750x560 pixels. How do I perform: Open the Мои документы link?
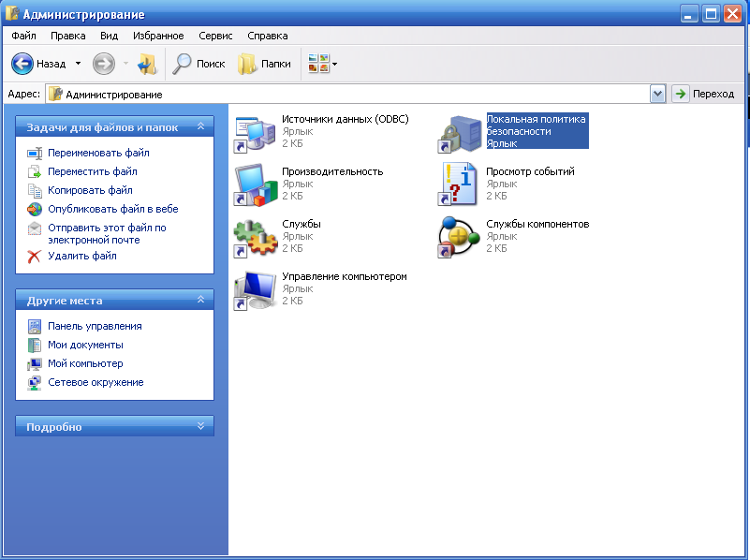[85, 345]
